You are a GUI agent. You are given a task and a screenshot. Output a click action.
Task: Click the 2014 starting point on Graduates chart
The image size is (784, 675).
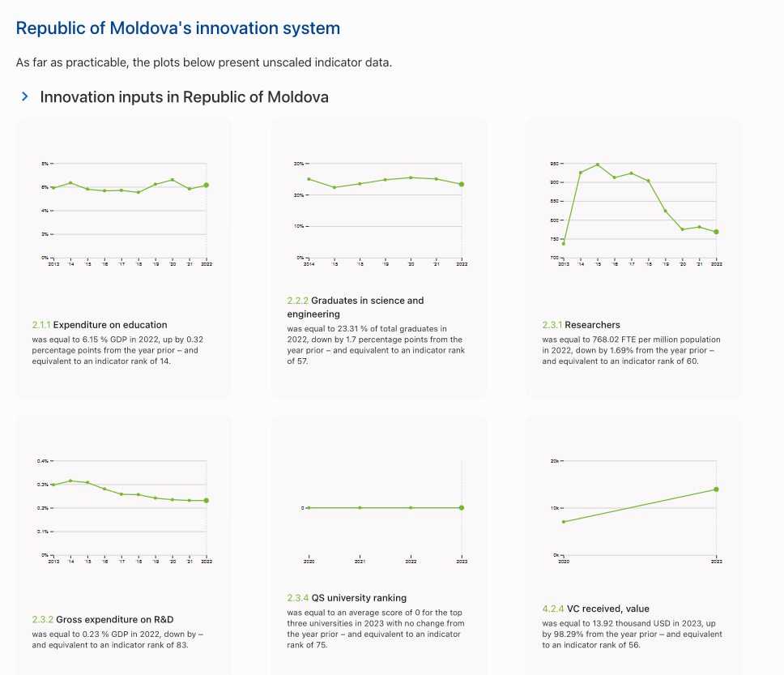(x=309, y=179)
